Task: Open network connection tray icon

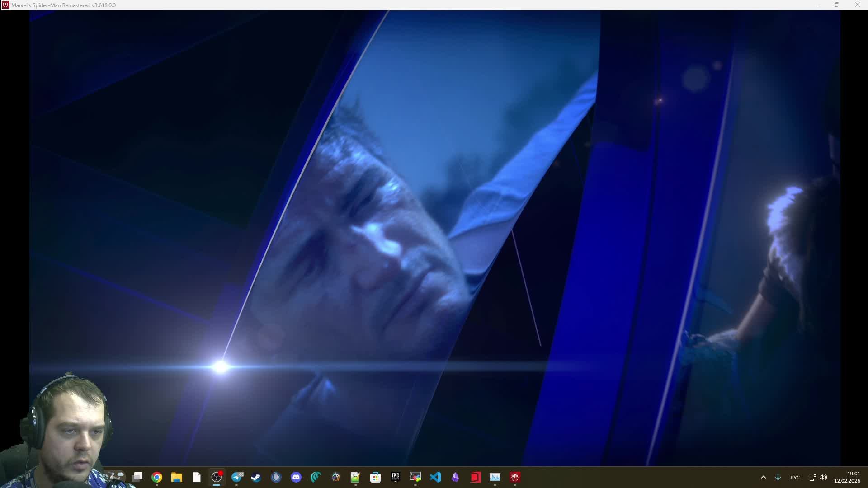Action: (x=812, y=477)
